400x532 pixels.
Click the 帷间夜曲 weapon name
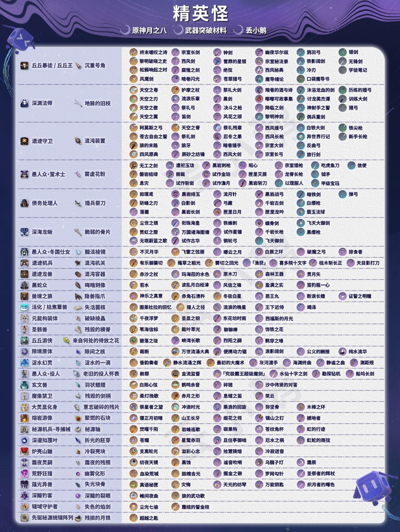point(149,495)
